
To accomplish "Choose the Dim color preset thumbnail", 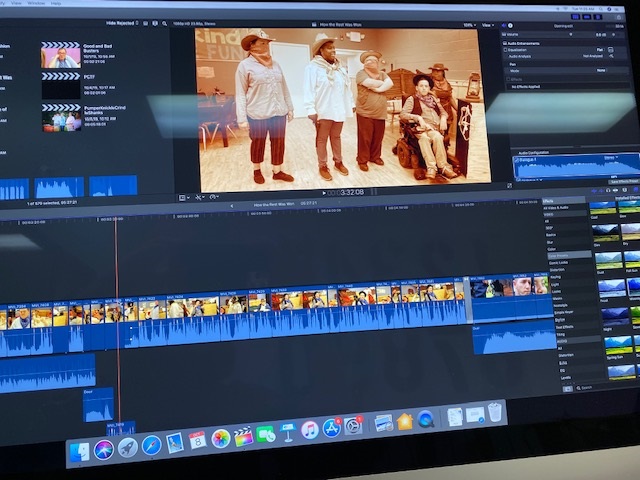I will (606, 233).
